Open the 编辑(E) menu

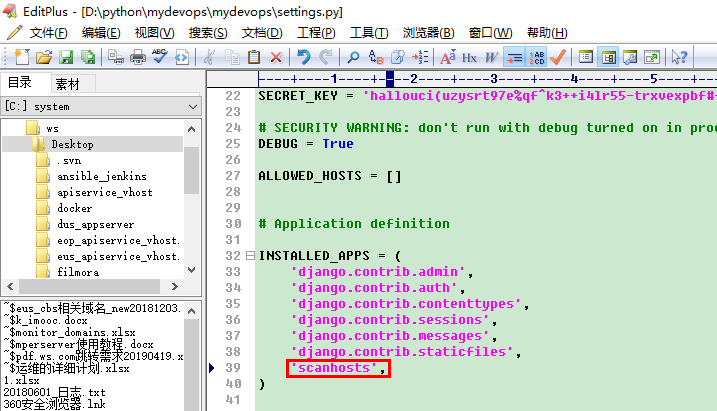tap(101, 33)
